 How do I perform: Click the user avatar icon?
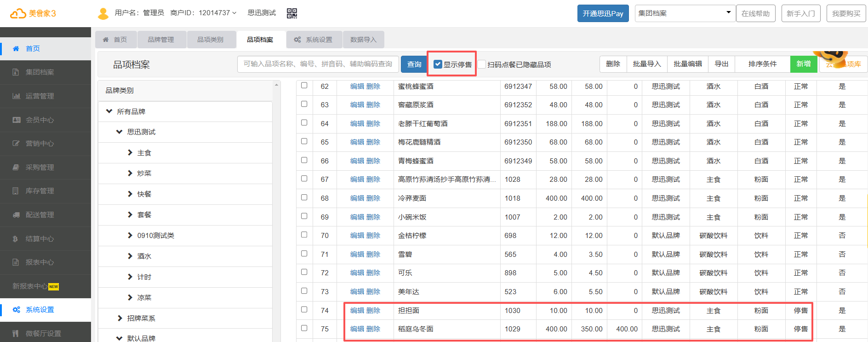103,13
